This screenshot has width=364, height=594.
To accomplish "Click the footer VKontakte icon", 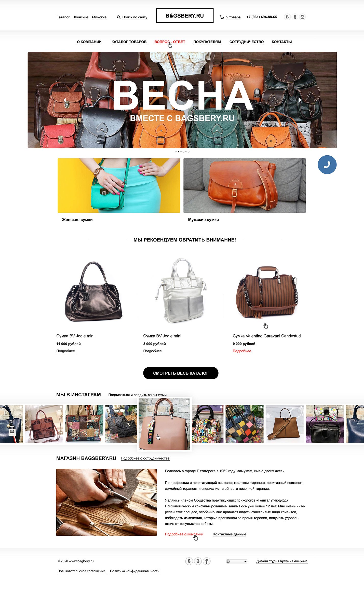I will [198, 561].
